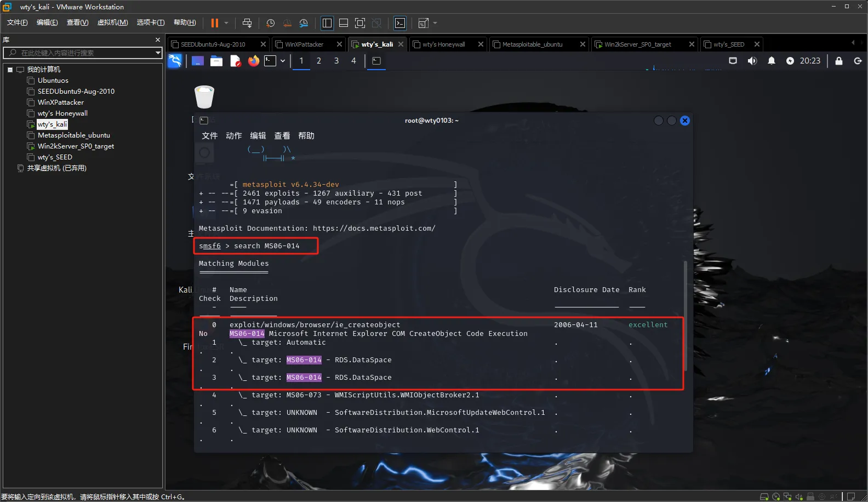Launch the text editor from Kali panel
The width and height of the screenshot is (868, 502).
[235, 61]
